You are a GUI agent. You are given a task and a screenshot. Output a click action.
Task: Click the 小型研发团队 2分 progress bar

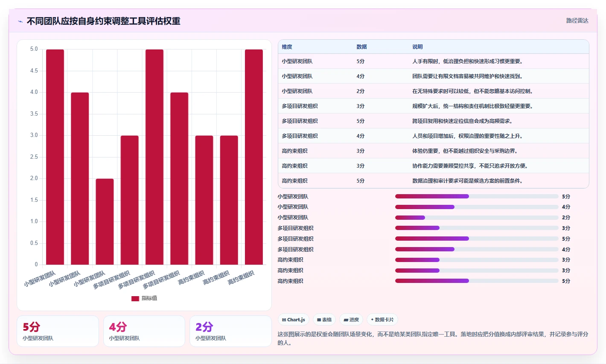477,218
